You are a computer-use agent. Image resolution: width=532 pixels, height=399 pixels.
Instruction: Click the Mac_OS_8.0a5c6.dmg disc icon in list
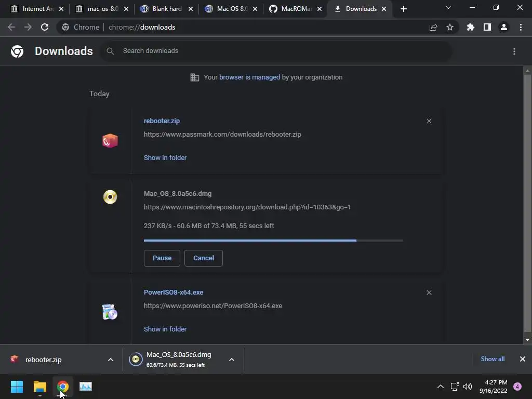[110, 197]
